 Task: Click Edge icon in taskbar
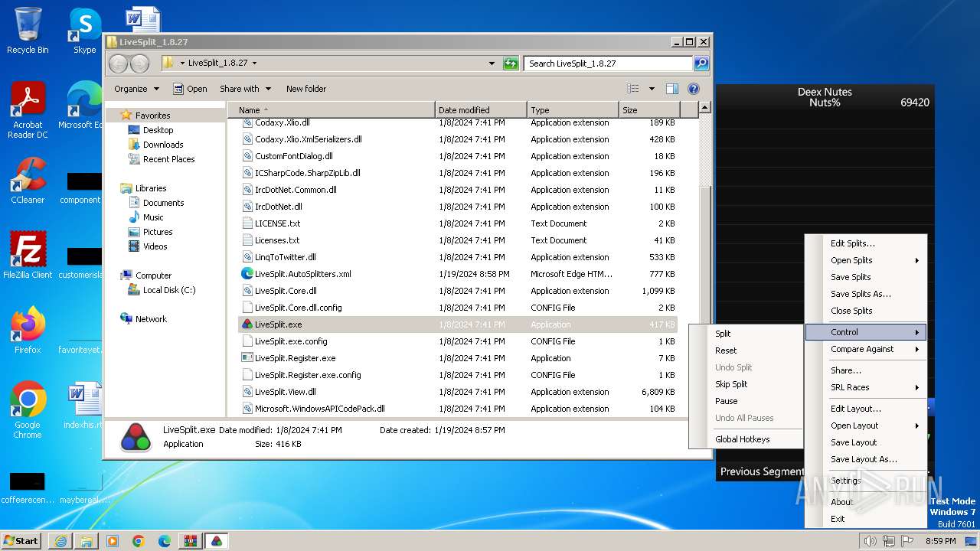tap(165, 541)
